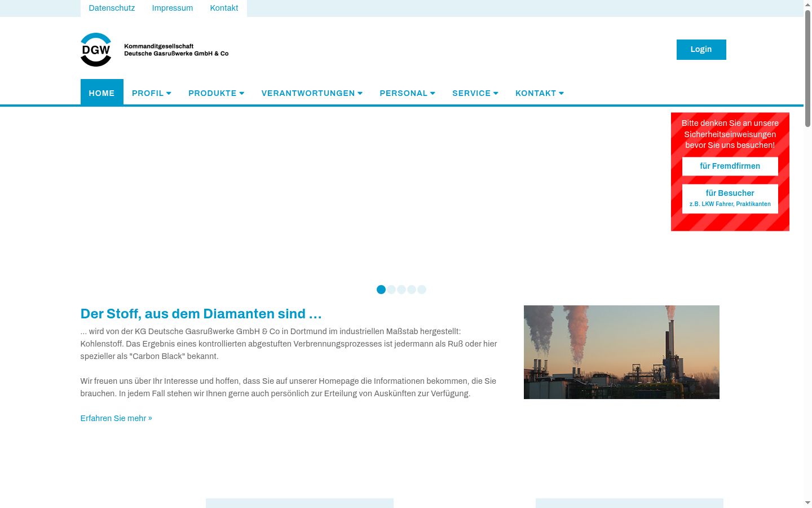This screenshot has height=508, width=812.
Task: Expand the PERSONAL dropdown arrow
Action: coord(433,93)
